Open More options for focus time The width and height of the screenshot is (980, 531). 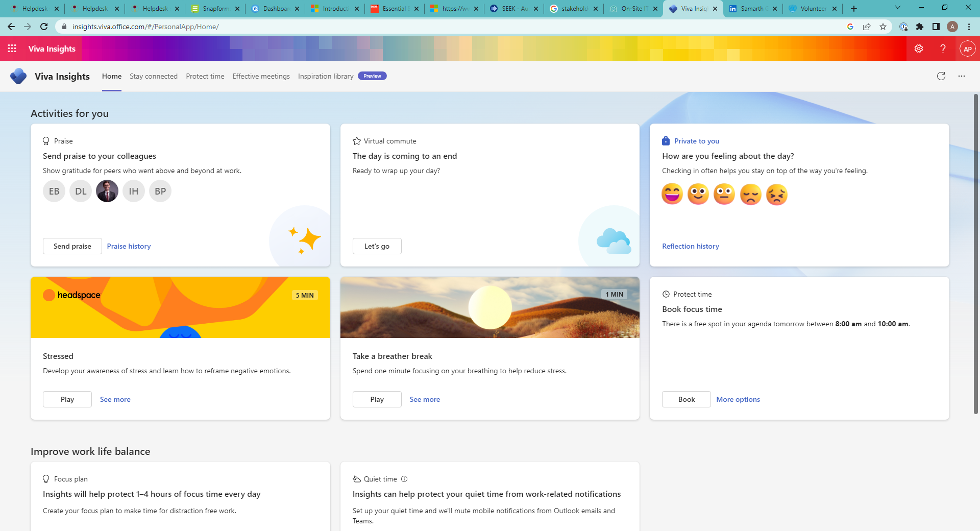[x=738, y=399]
